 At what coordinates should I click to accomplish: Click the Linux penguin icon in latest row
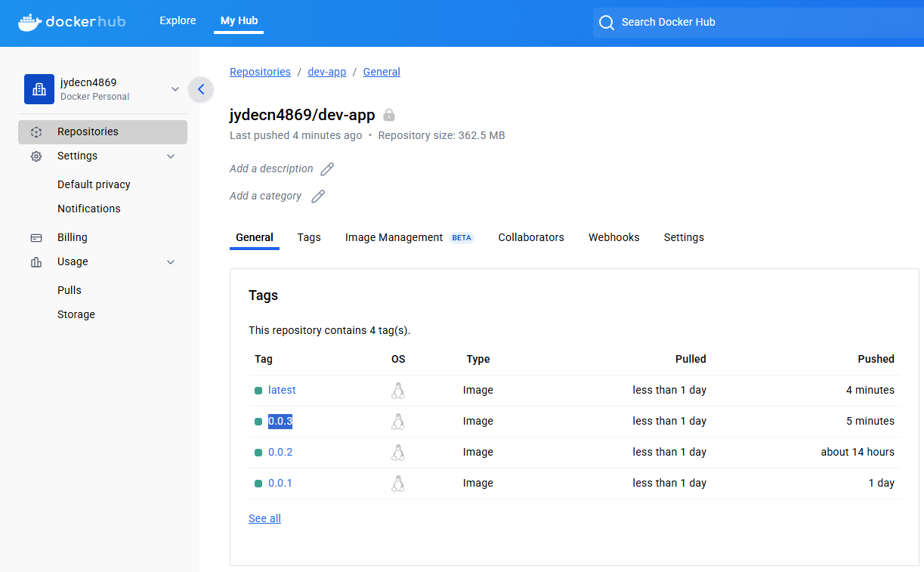click(x=398, y=391)
